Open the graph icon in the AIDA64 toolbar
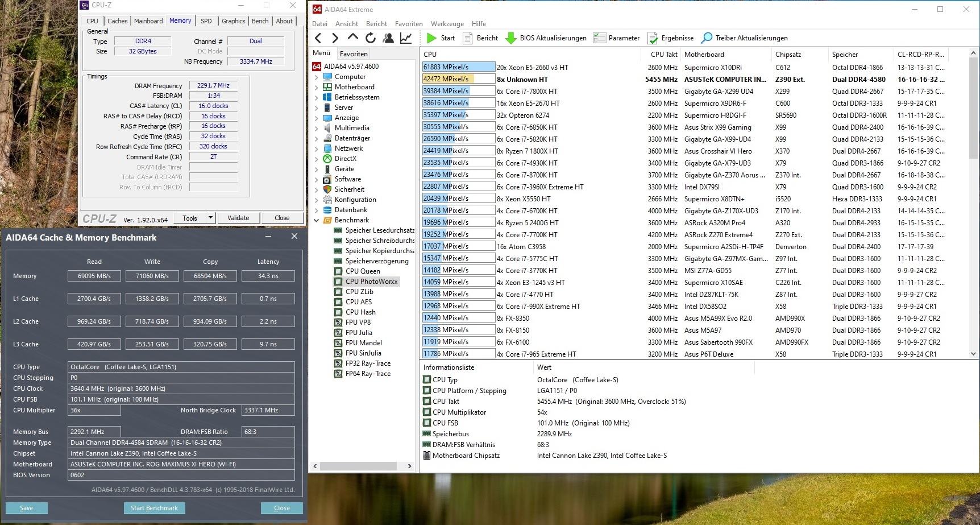Viewport: 980px width, 525px height. [406, 38]
